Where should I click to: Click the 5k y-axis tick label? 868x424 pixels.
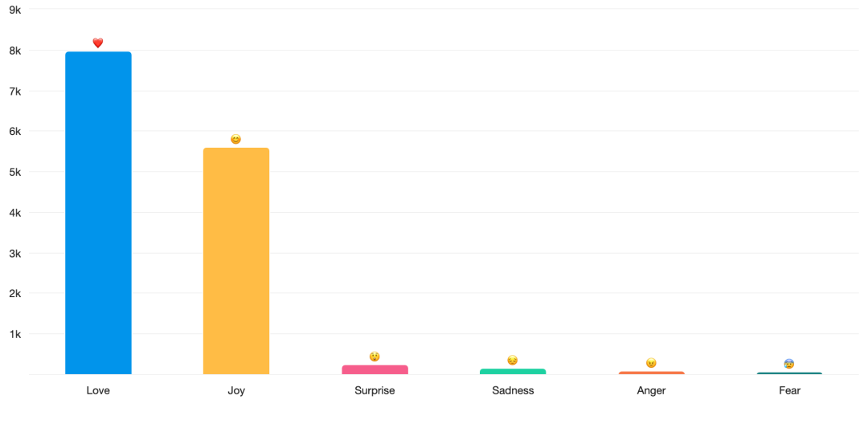tap(14, 172)
